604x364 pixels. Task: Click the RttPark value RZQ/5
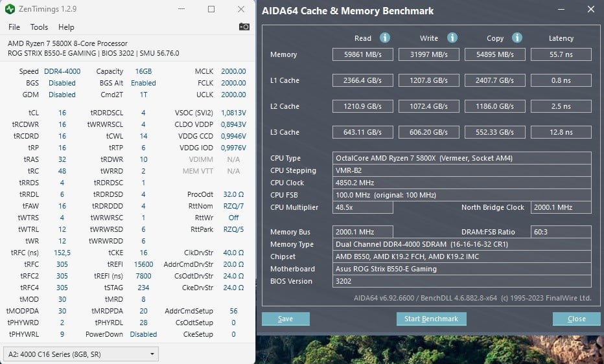point(233,229)
